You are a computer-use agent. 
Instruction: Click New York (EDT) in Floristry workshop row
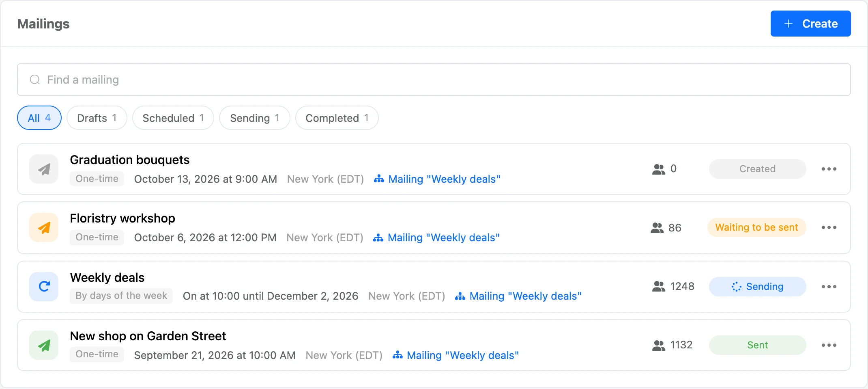tap(325, 238)
